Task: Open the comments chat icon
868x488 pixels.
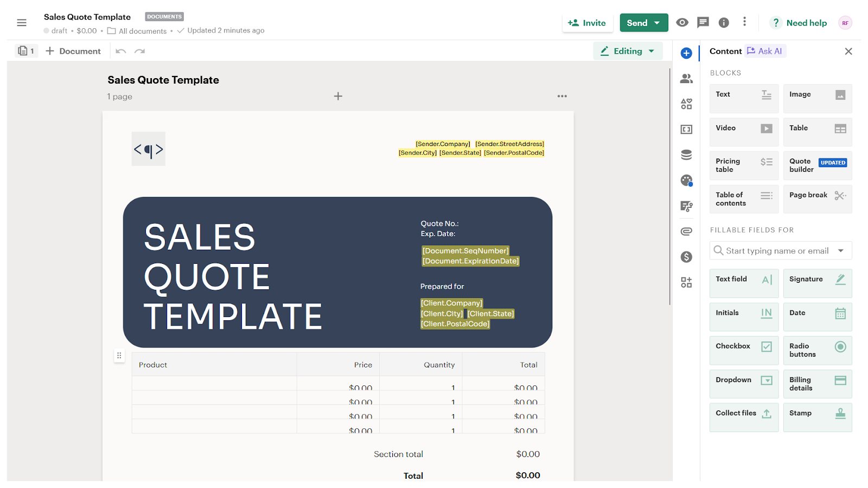Action: click(x=703, y=22)
